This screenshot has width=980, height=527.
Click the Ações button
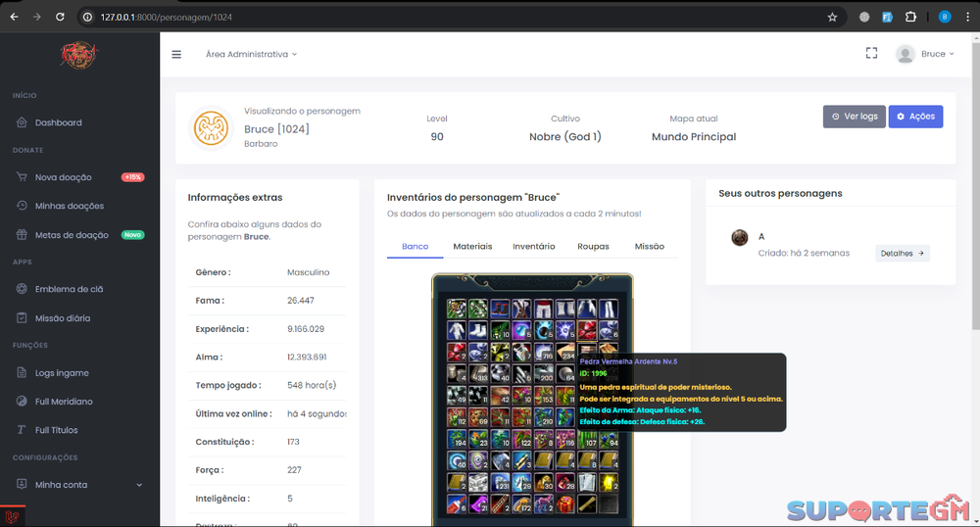[915, 117]
